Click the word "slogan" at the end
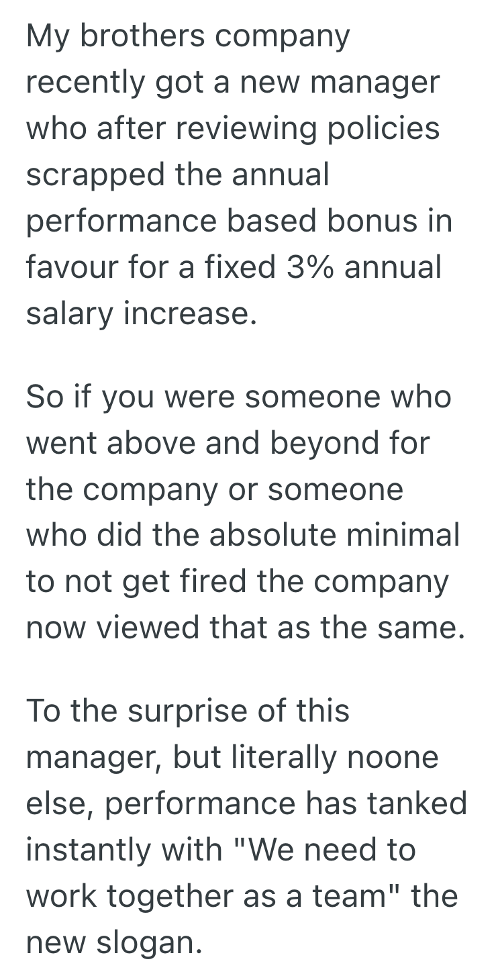Image resolution: width=498 pixels, height=980 pixels. pos(148,943)
